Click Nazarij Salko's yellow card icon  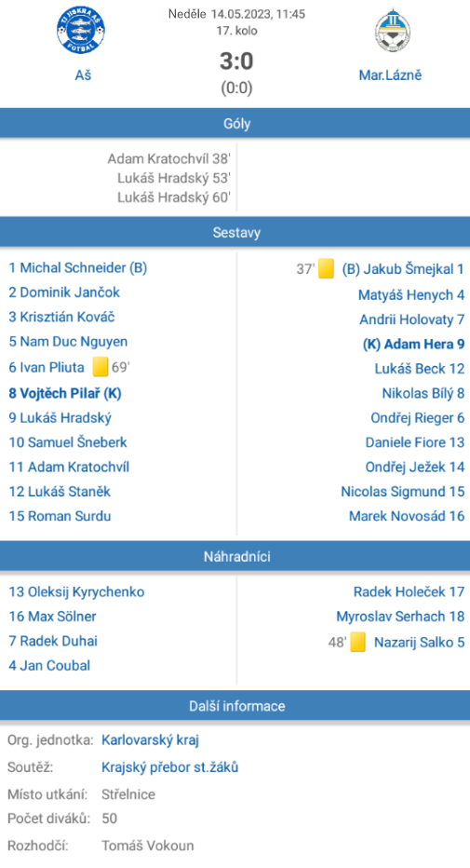[358, 642]
